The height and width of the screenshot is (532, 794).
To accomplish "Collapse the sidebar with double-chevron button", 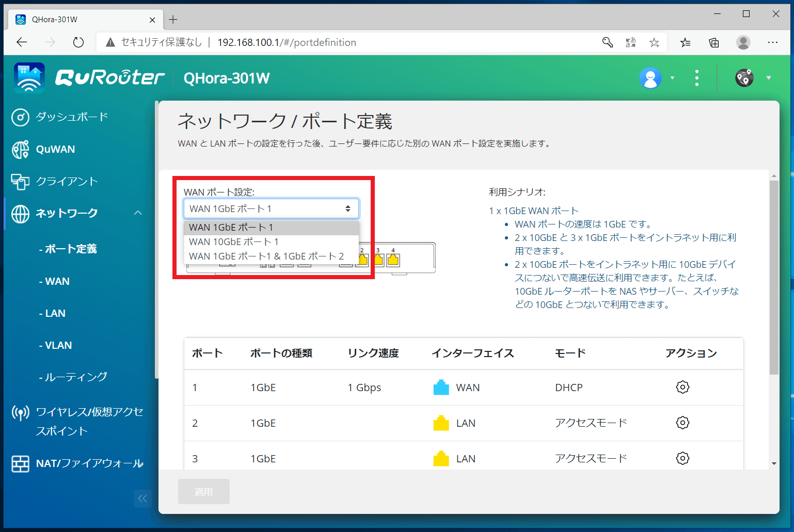I will click(x=143, y=498).
